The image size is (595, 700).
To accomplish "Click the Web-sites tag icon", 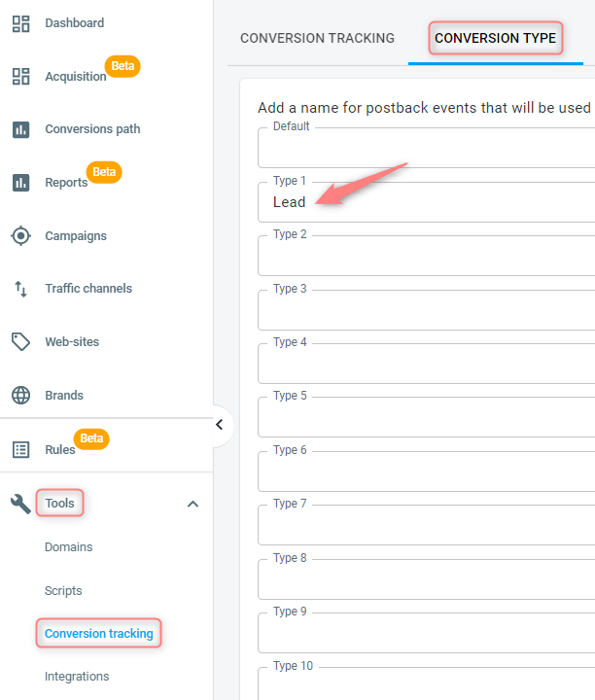I will click(20, 342).
